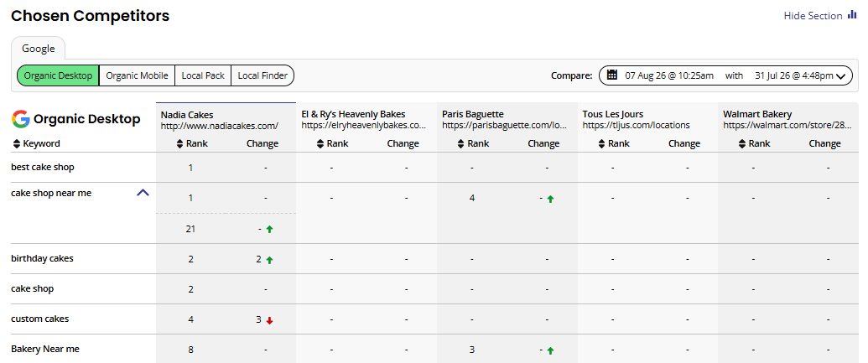This screenshot has width=868, height=363.
Task: Click the Walmart Bakery competitor name
Action: (757, 115)
